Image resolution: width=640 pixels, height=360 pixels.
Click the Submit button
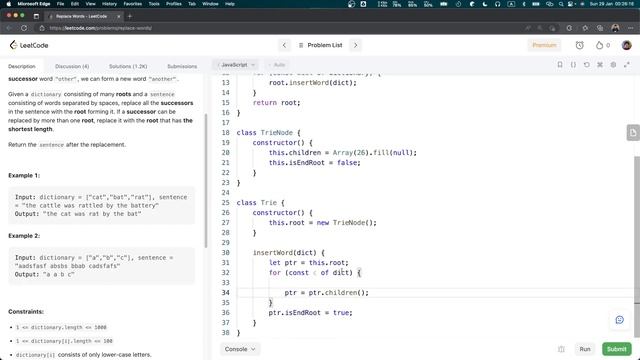(x=616, y=349)
